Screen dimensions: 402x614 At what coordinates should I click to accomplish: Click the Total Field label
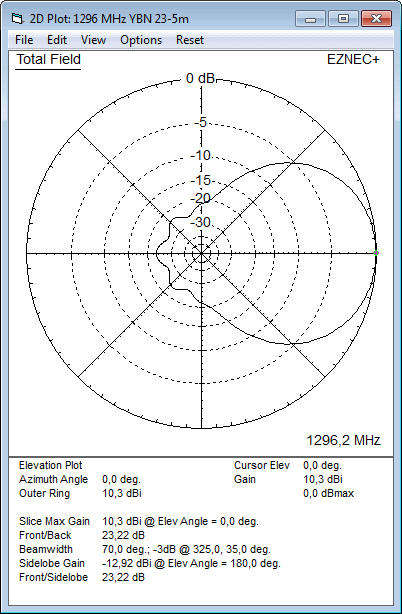[x=49, y=60]
